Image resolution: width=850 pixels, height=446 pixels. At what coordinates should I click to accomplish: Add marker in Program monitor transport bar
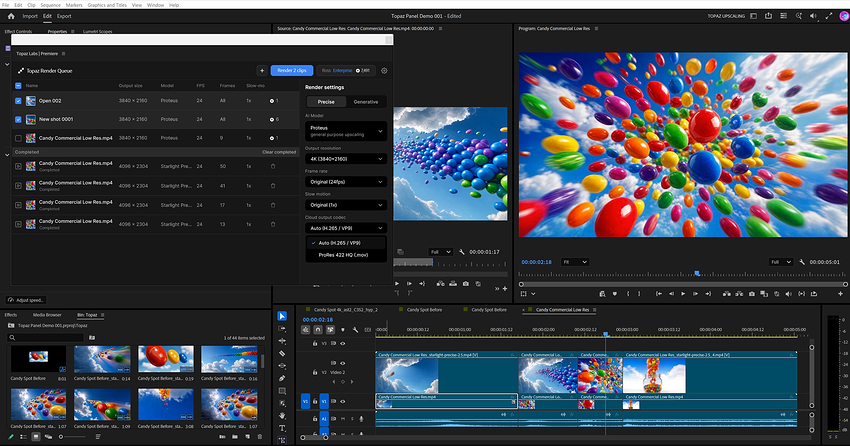614,294
